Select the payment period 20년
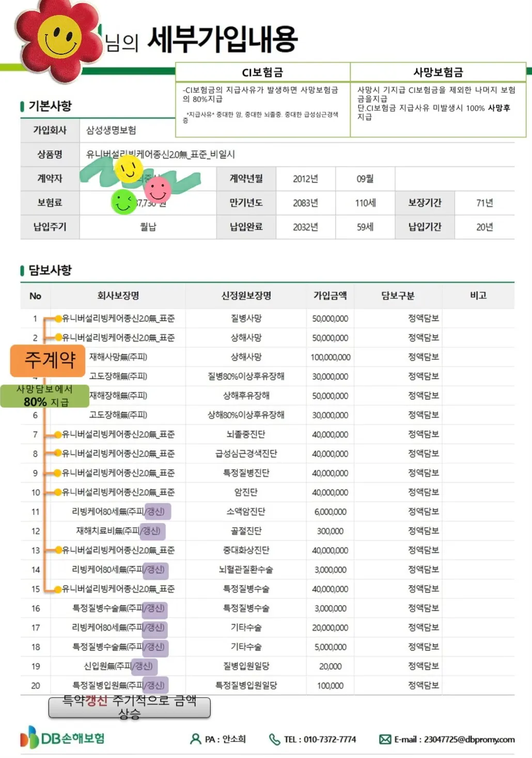 tap(484, 227)
